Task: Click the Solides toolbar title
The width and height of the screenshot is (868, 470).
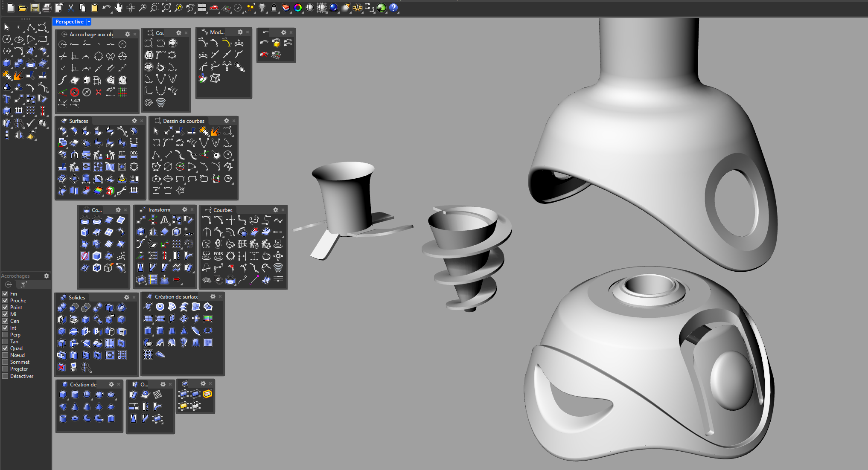Action: [77, 297]
